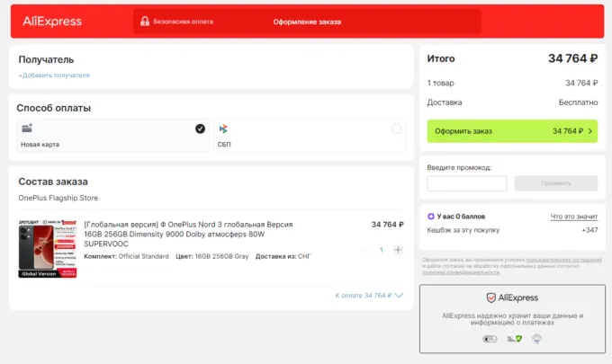Open the Что это значит link
The height and width of the screenshot is (364, 612).
coord(573,217)
